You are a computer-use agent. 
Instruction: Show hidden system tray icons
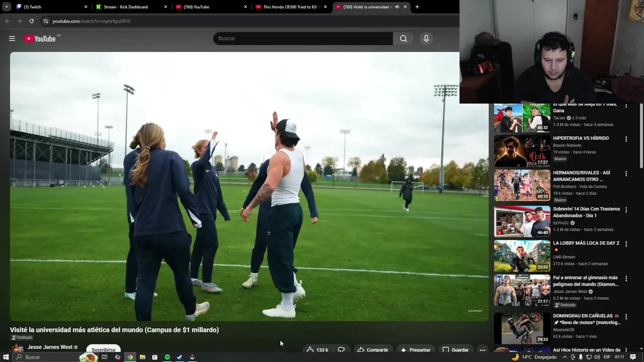click(x=565, y=357)
